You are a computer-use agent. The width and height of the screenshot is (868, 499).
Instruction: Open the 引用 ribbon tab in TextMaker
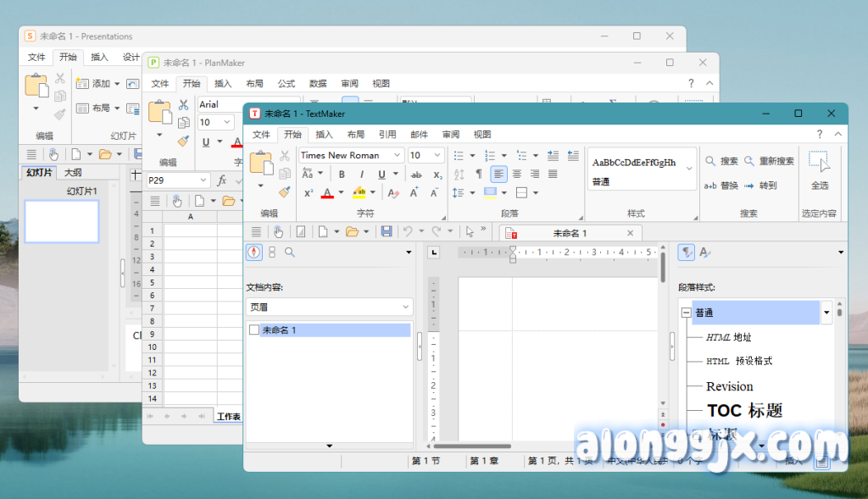[x=387, y=134]
